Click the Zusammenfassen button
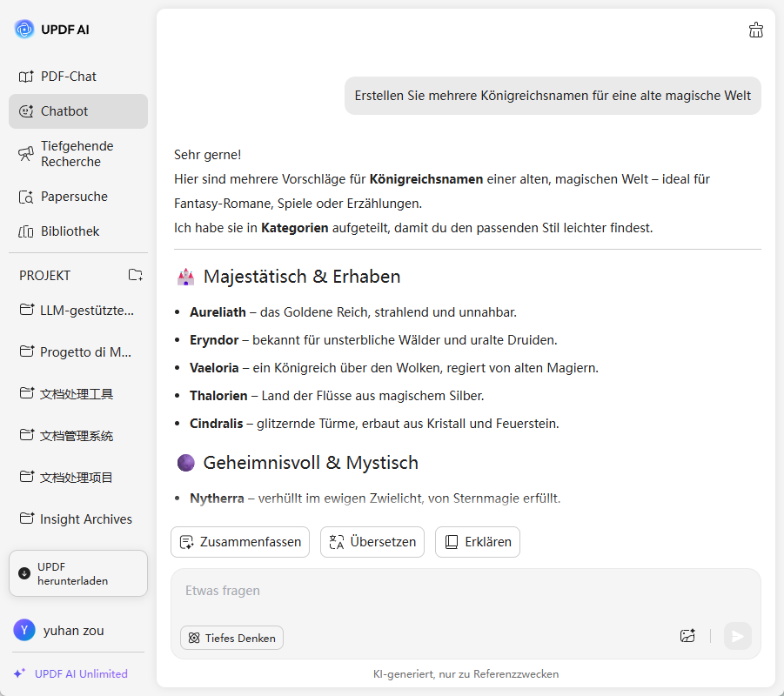The width and height of the screenshot is (784, 696). pyautogui.click(x=240, y=542)
